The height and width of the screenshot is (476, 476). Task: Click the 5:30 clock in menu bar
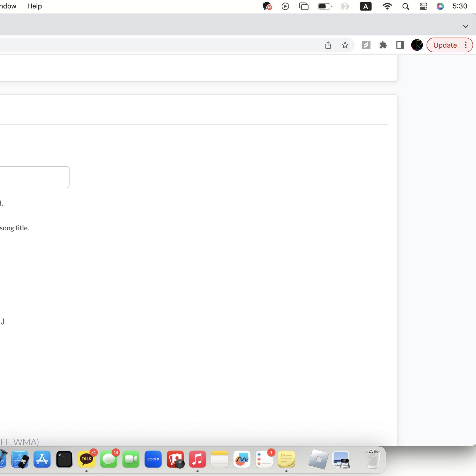pos(460,6)
